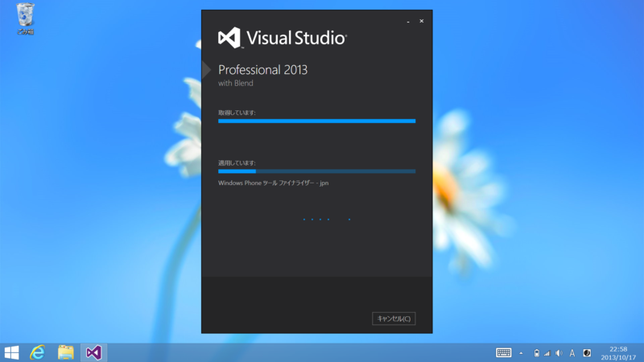This screenshot has height=362, width=644.
Task: Click the 取得しています progress bar
Action: click(316, 121)
